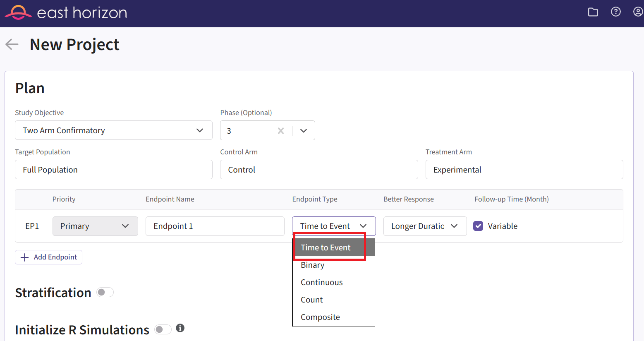The height and width of the screenshot is (341, 644).
Task: Go back using the left arrow
Action: [x=12, y=44]
